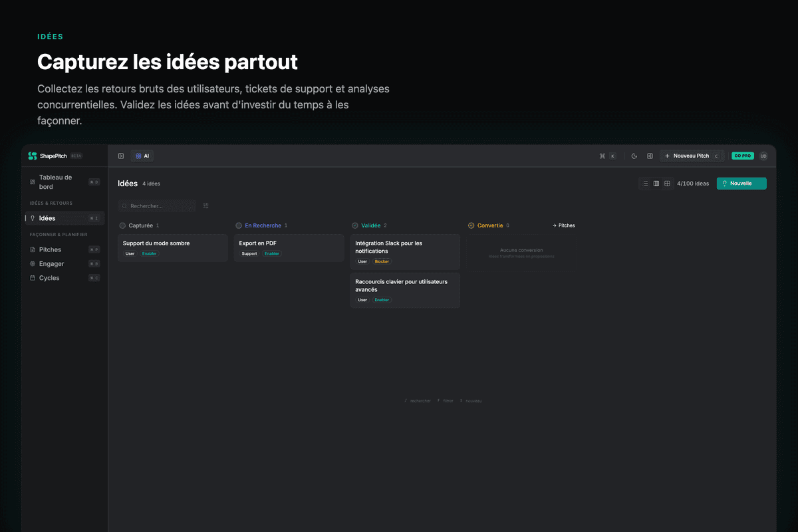Toggle dark mode with moon icon
Viewport: 798px width, 532px height.
click(x=634, y=156)
